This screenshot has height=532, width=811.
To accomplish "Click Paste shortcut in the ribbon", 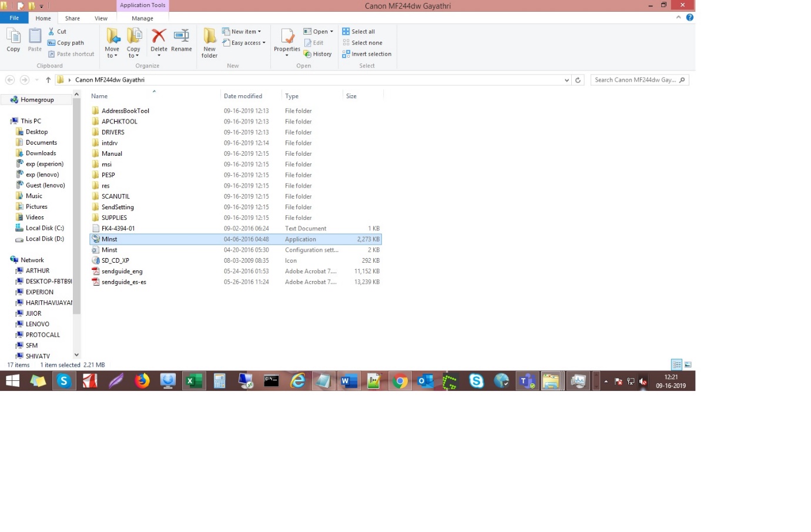I will pyautogui.click(x=71, y=54).
